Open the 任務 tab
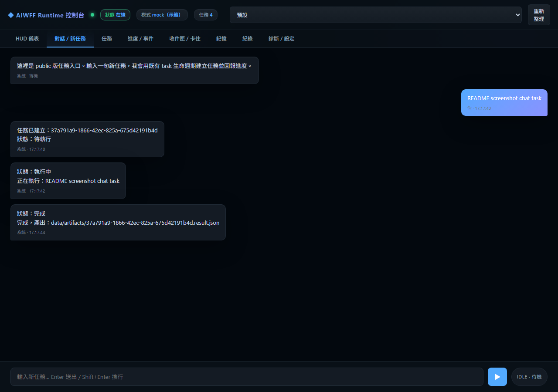 coord(107,39)
